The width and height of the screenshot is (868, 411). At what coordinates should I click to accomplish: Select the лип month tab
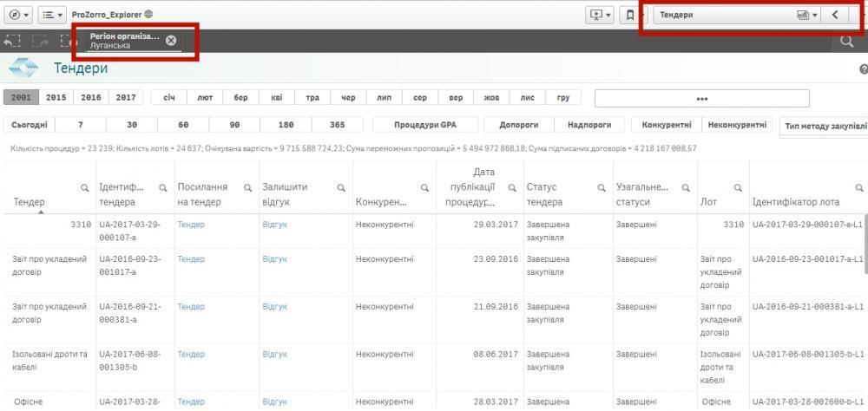(384, 98)
